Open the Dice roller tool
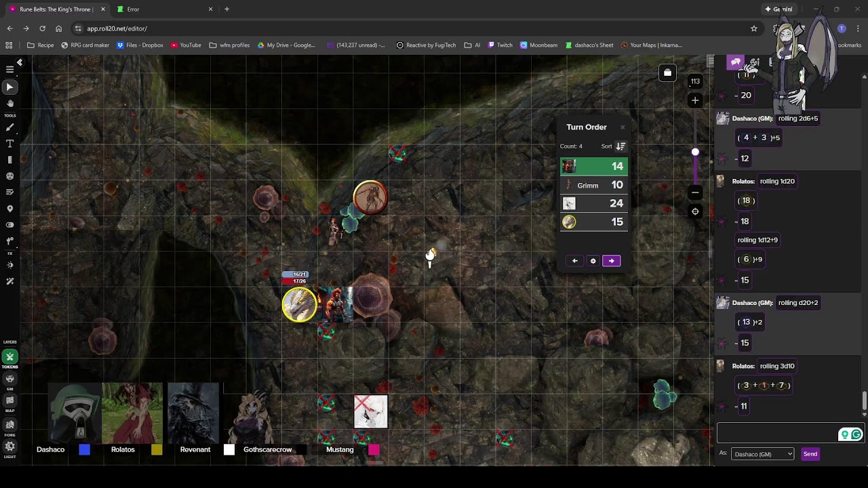This screenshot has height=488, width=868. (x=9, y=176)
